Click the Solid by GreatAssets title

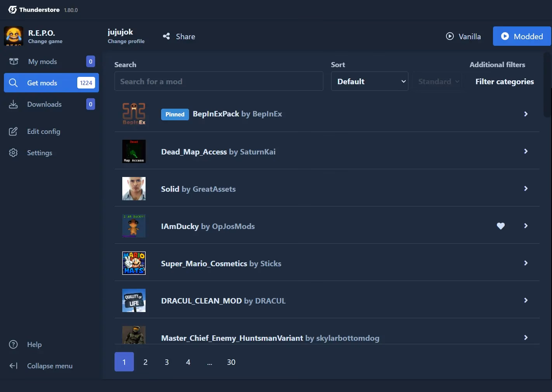pyautogui.click(x=198, y=189)
